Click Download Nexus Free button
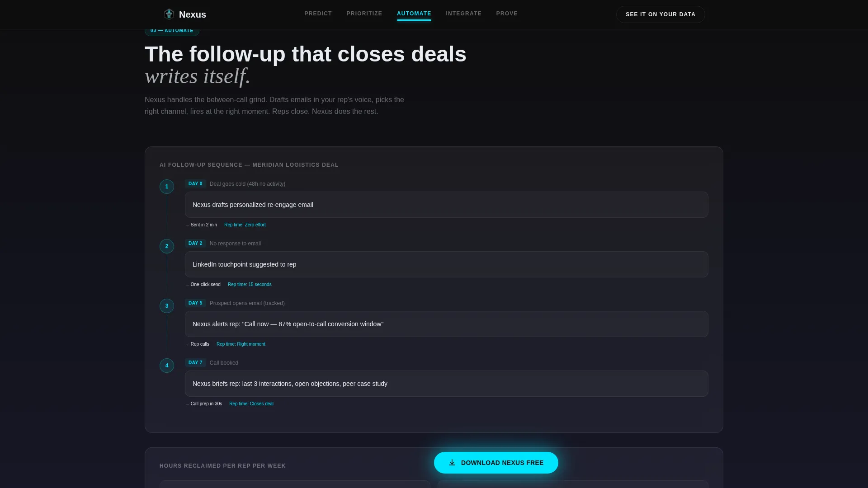The height and width of the screenshot is (488, 868). click(x=496, y=463)
